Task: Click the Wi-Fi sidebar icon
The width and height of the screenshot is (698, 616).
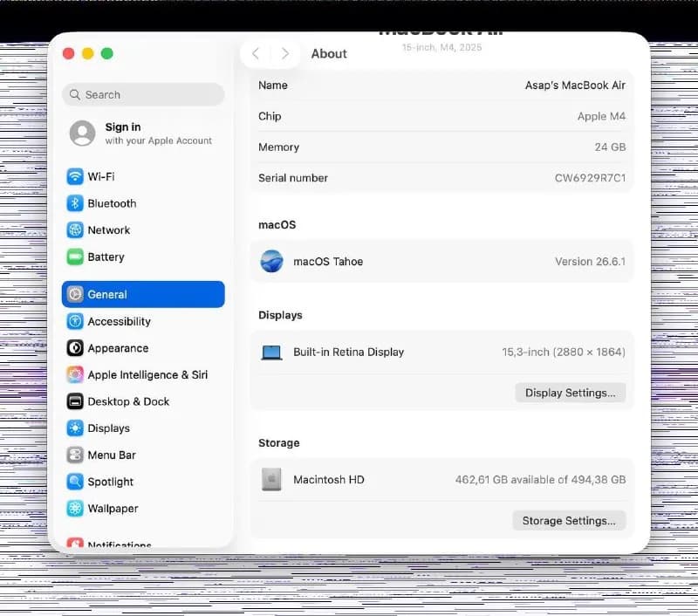Action: tap(75, 176)
